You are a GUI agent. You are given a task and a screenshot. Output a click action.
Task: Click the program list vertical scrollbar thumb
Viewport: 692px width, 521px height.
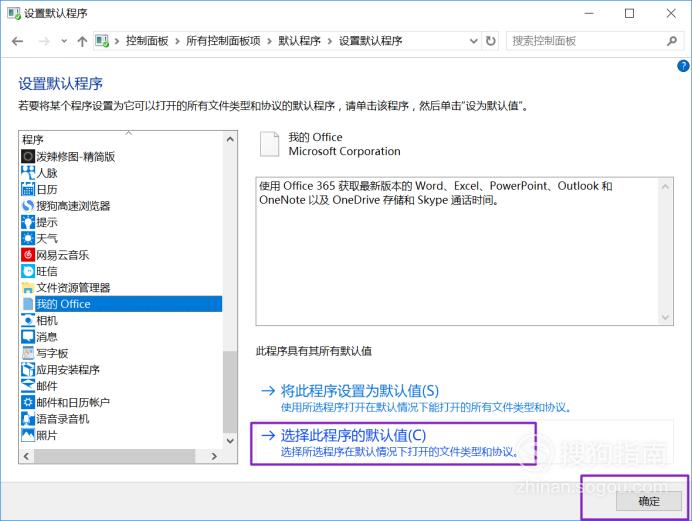[x=230, y=392]
